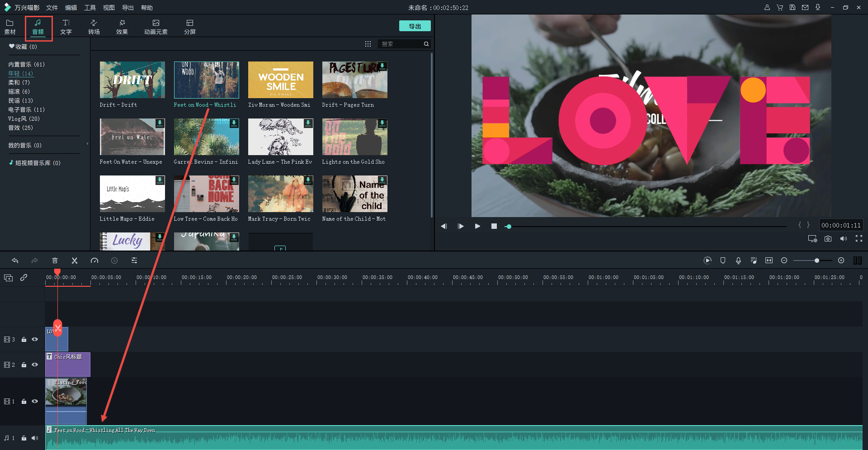Toggle the lock on video track 2
Screen dimensions: 868x450
(24, 365)
